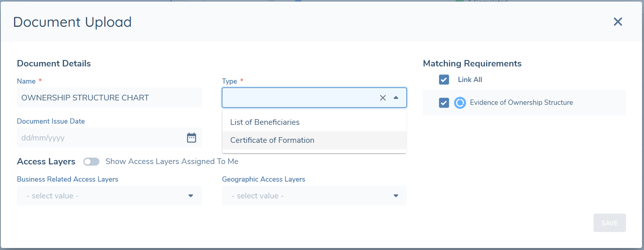Focus the Document Issue Date field
This screenshot has height=250, width=644.
pos(100,138)
